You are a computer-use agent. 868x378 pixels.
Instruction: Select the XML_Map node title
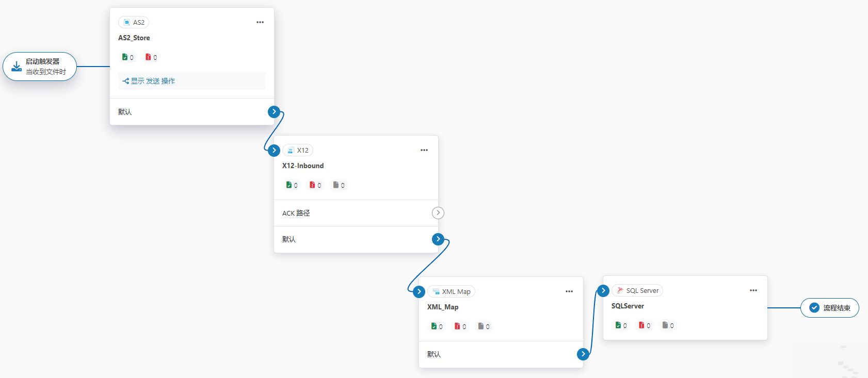pos(443,307)
